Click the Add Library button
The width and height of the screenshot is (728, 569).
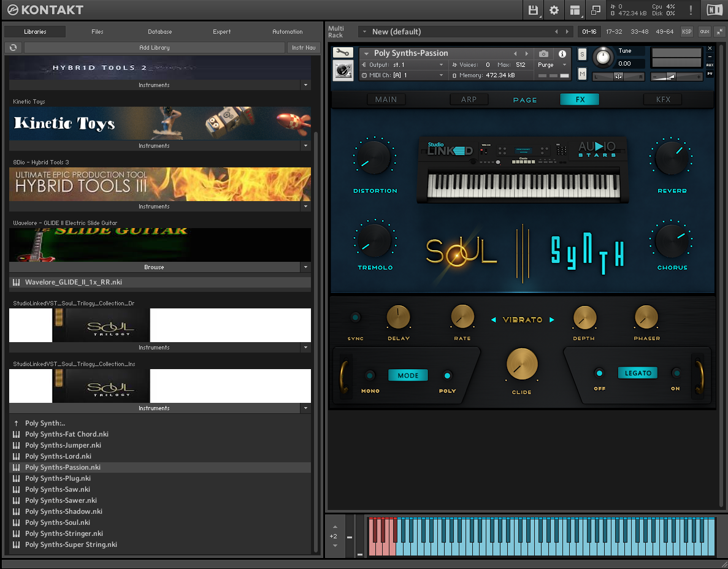coord(154,47)
